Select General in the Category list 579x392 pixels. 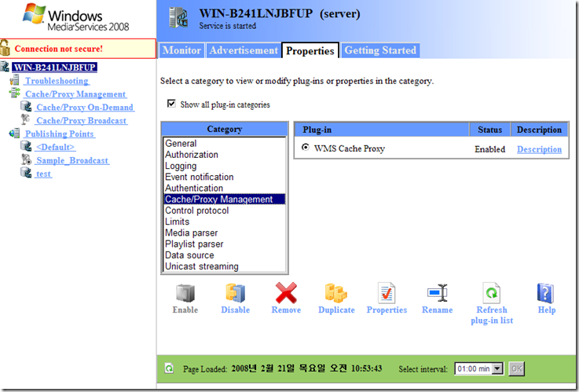click(x=225, y=143)
